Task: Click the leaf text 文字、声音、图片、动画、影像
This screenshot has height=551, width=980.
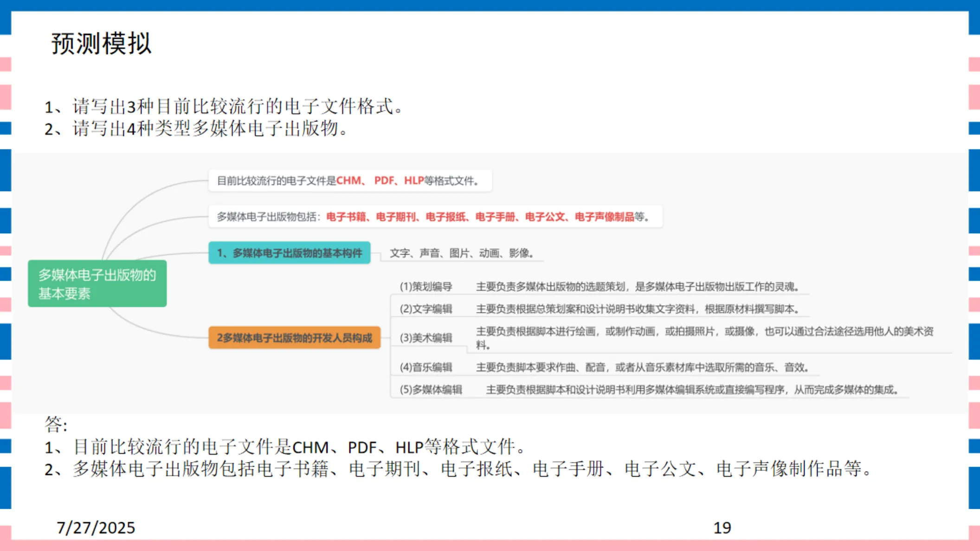Action: (x=462, y=253)
